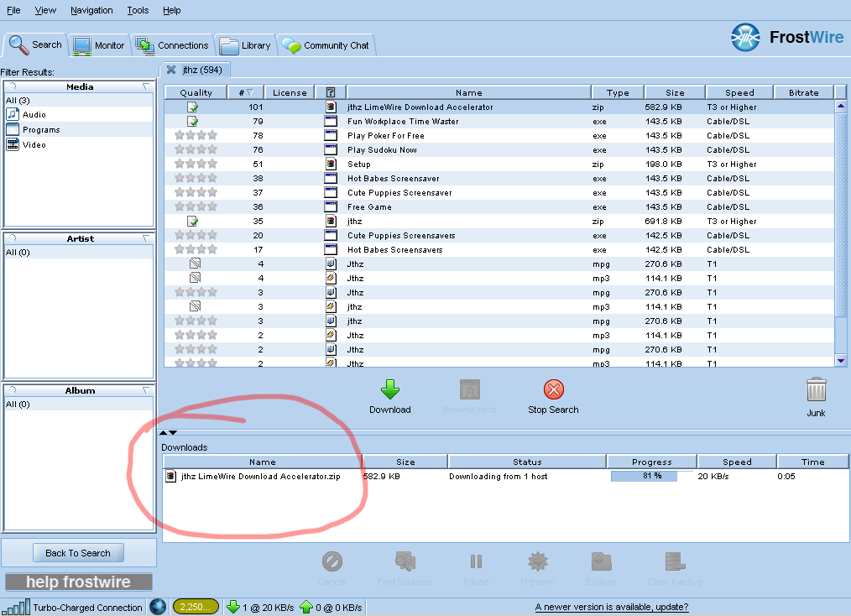Click the quality checkmark for Fun Workplace Time Waster

(193, 122)
